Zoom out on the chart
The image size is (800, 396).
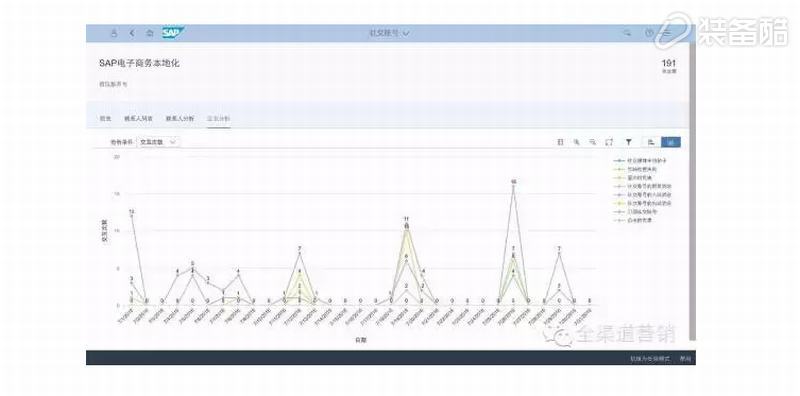click(592, 142)
